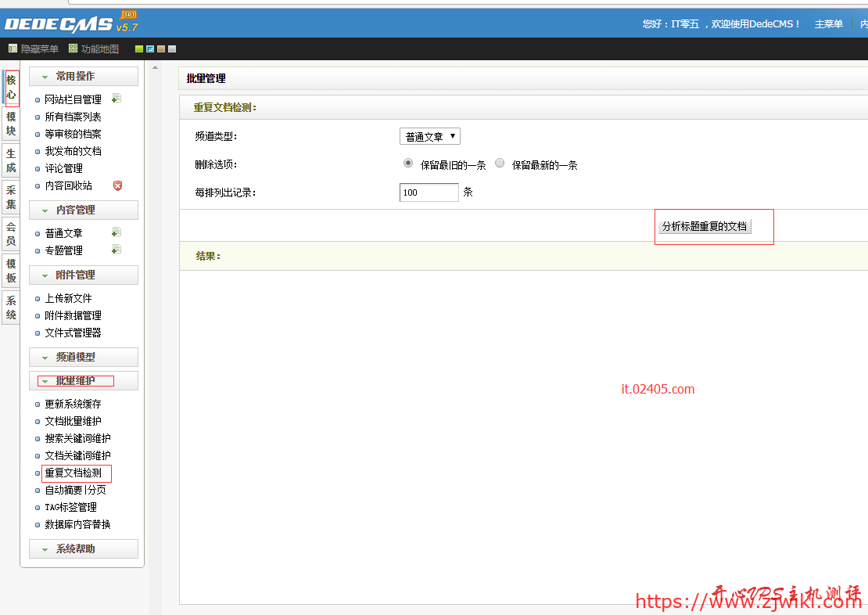Select the 保留最旧的一条 radio button
The image size is (868, 615).
pos(407,162)
